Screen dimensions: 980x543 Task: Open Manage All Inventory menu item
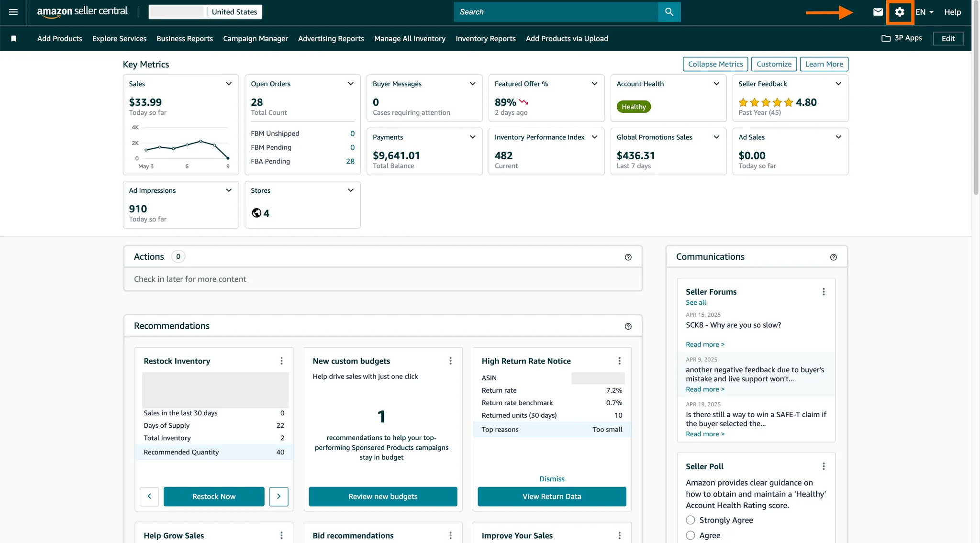coord(410,39)
